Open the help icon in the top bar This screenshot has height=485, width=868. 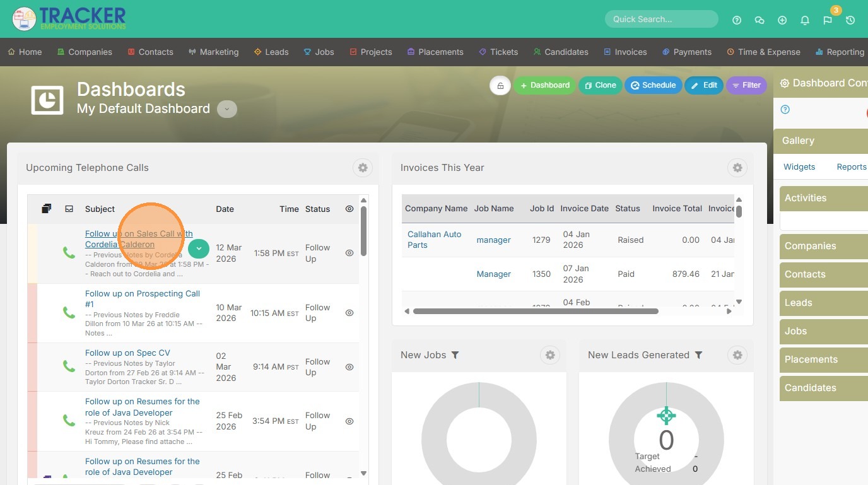737,20
